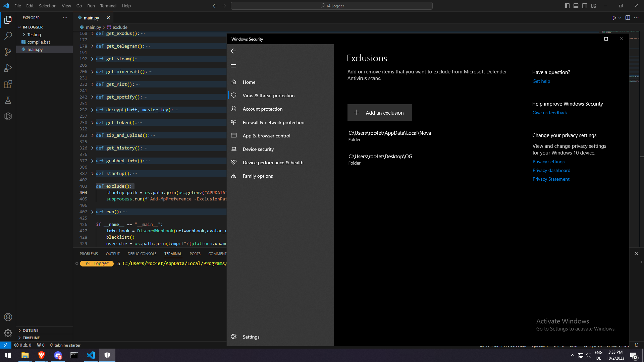Switch to the DEBUG CONSOLE tab

pyautogui.click(x=142, y=254)
